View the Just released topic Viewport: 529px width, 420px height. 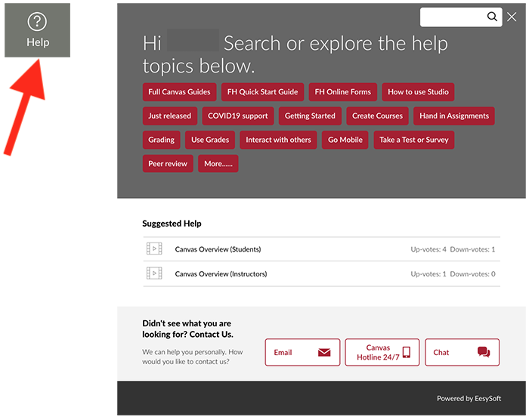click(x=170, y=116)
